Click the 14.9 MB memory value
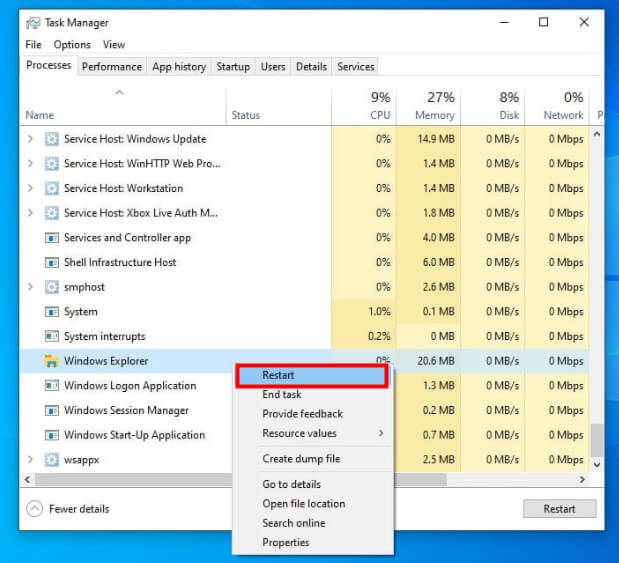This screenshot has width=619, height=563. [436, 139]
